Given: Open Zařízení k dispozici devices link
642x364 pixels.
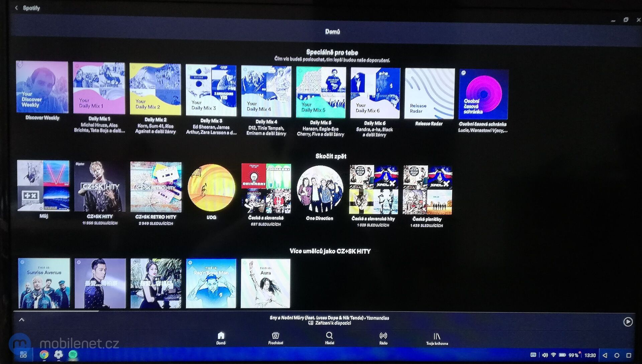Looking at the screenshot, I should (x=330, y=323).
